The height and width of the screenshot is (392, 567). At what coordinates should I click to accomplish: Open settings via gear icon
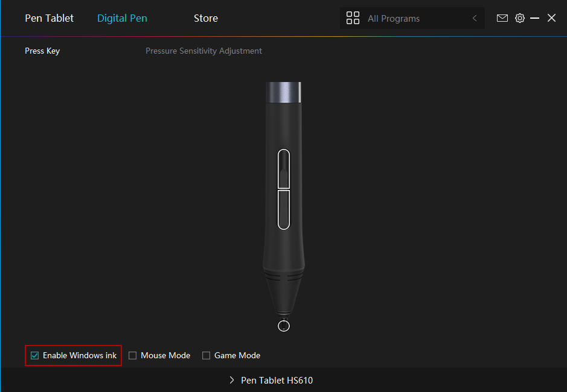pyautogui.click(x=520, y=18)
